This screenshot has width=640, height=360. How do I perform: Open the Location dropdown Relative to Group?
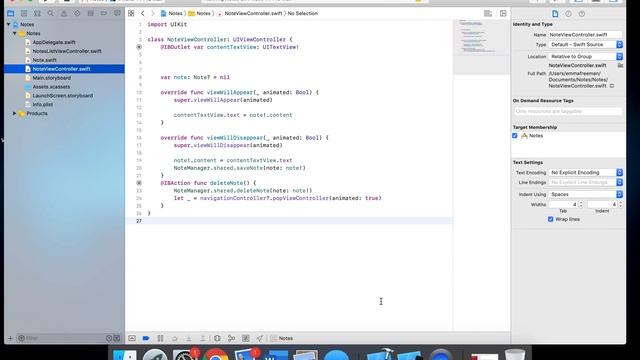585,56
